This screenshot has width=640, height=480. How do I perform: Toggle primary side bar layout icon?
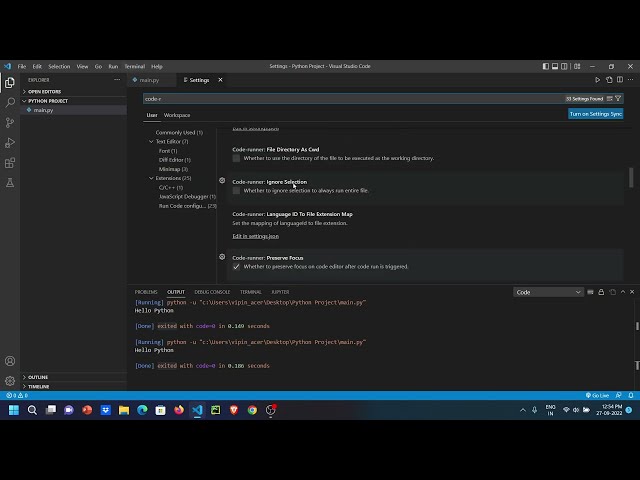[x=546, y=66]
